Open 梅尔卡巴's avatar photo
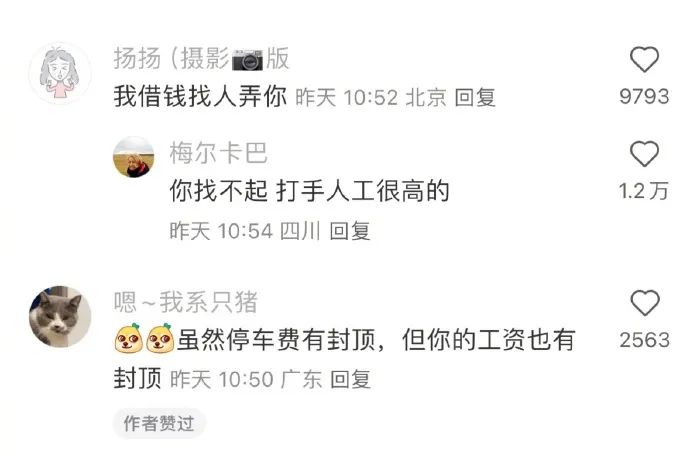This screenshot has width=690, height=456. point(134,157)
